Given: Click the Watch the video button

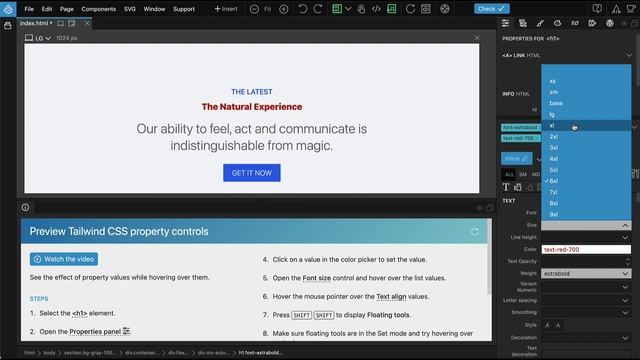Looking at the screenshot, I should coord(64,259).
